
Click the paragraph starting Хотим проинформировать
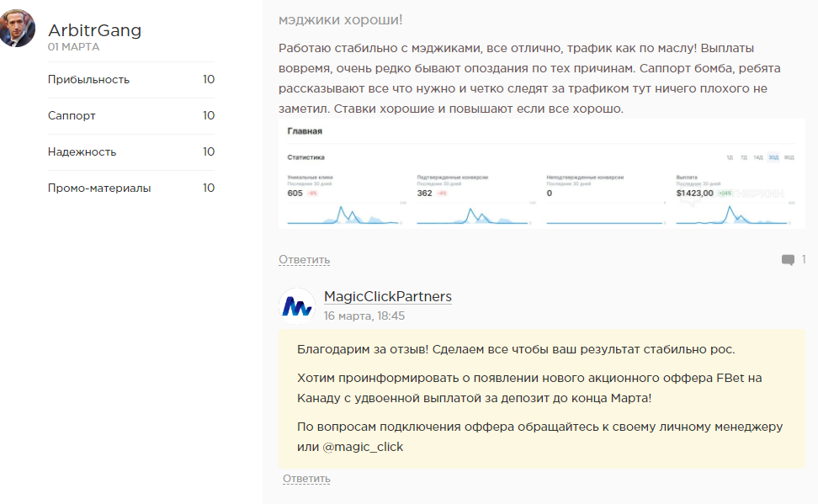(529, 388)
